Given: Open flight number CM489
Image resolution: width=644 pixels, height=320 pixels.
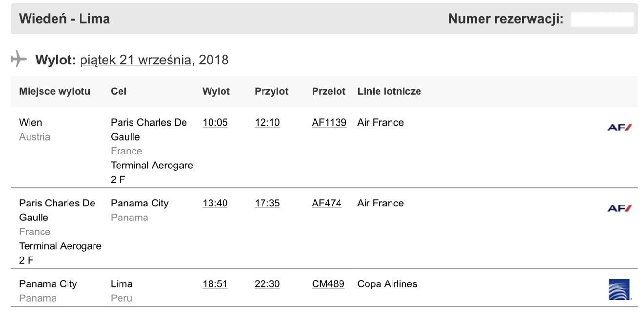Looking at the screenshot, I should point(328,284).
